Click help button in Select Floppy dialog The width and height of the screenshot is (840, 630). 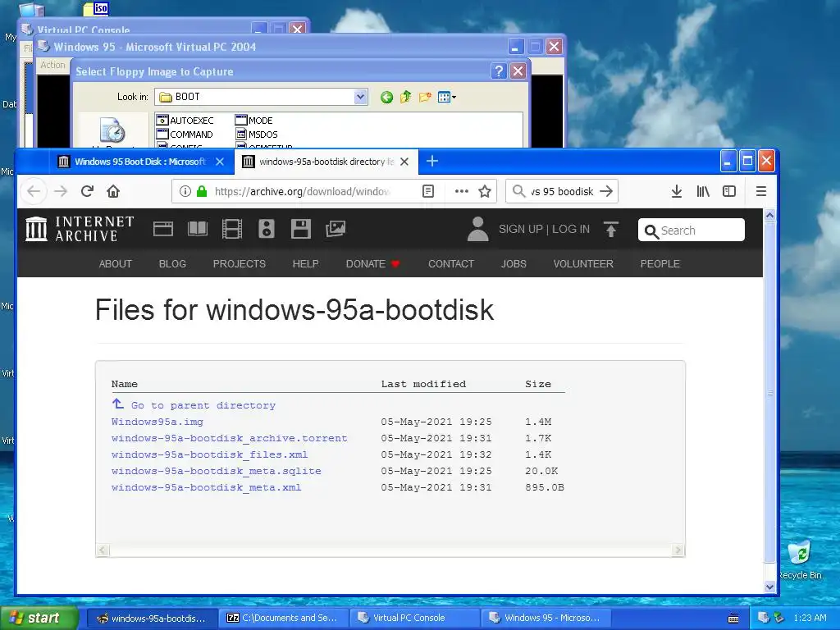coord(499,71)
